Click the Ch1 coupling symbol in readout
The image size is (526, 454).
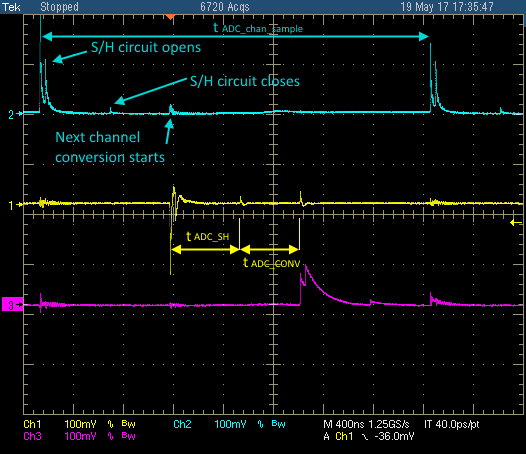click(110, 424)
